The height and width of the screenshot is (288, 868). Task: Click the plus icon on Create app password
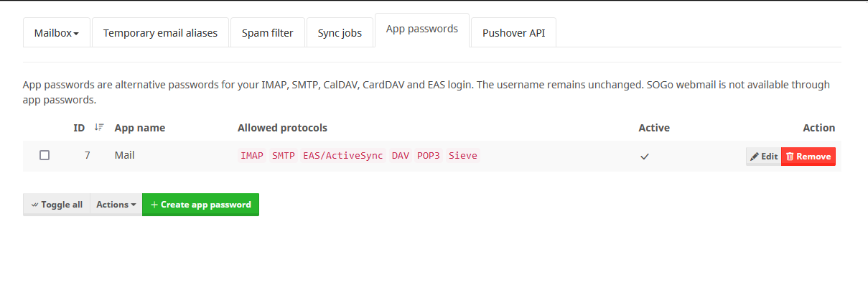[x=154, y=205]
